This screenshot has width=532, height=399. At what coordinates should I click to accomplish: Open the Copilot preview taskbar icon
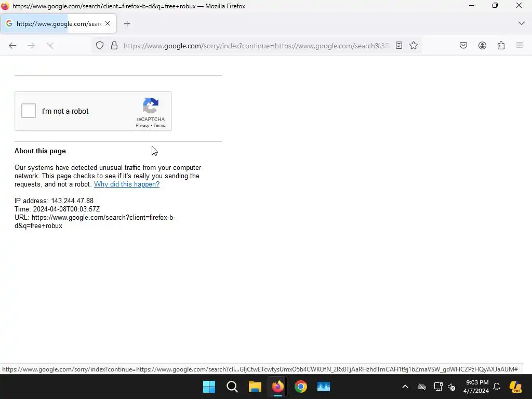(515, 387)
